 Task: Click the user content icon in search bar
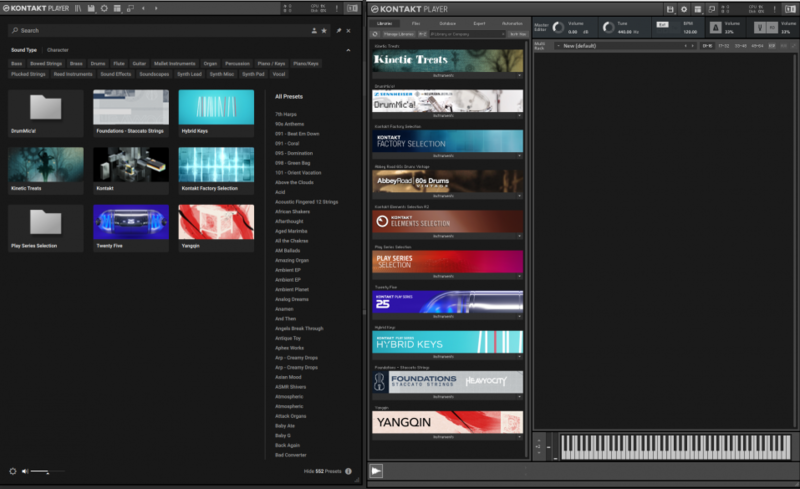click(x=314, y=31)
